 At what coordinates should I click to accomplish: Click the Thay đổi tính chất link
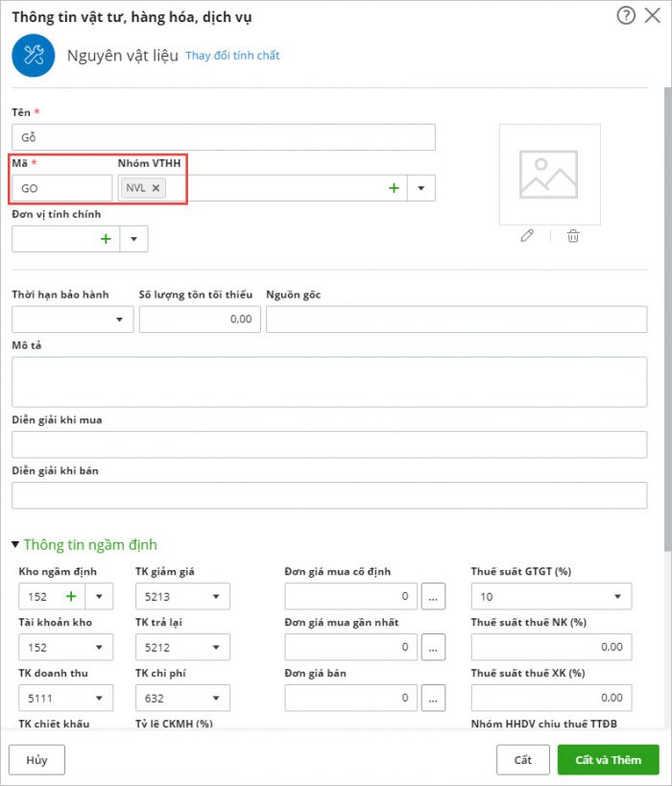tap(232, 56)
